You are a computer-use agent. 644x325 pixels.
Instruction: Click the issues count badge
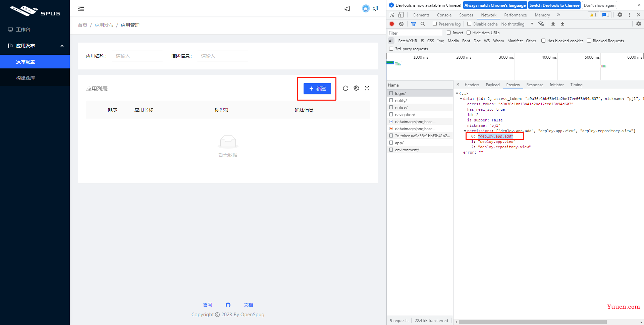(x=606, y=15)
